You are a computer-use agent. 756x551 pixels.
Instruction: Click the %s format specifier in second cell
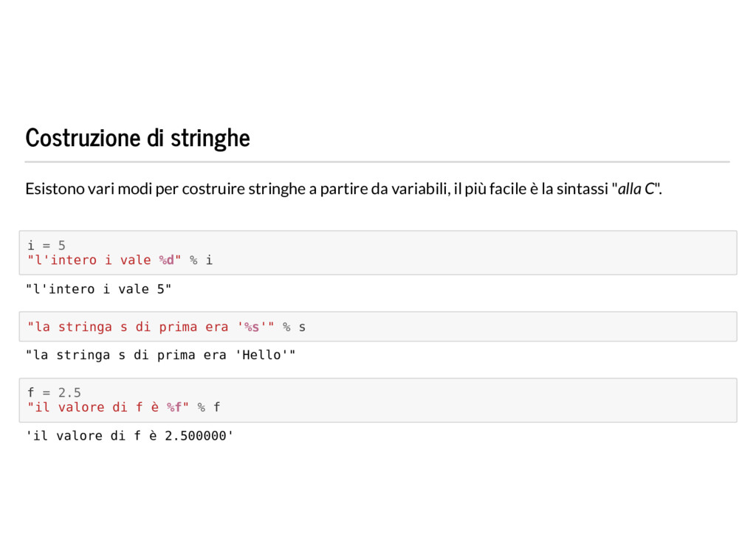click(252, 327)
